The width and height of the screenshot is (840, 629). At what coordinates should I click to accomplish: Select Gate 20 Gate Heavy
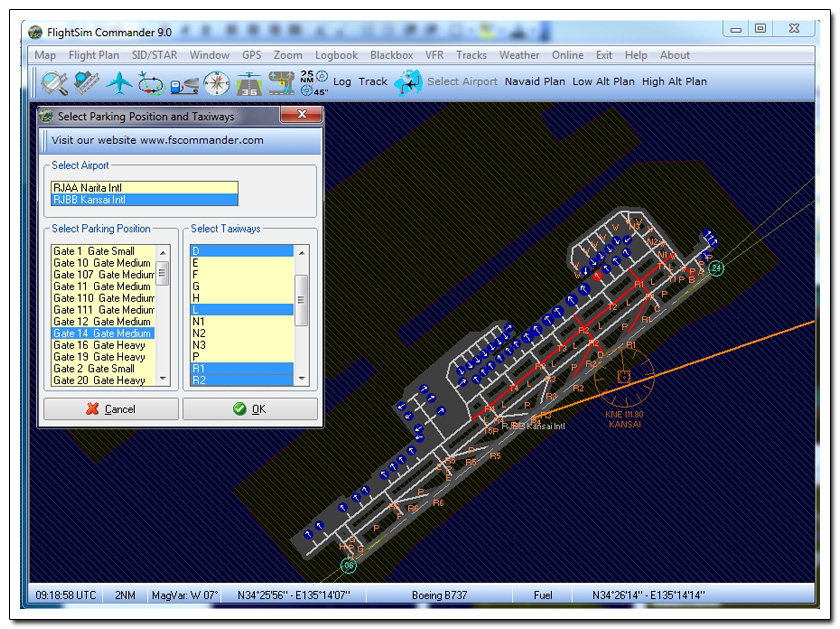pos(103,380)
